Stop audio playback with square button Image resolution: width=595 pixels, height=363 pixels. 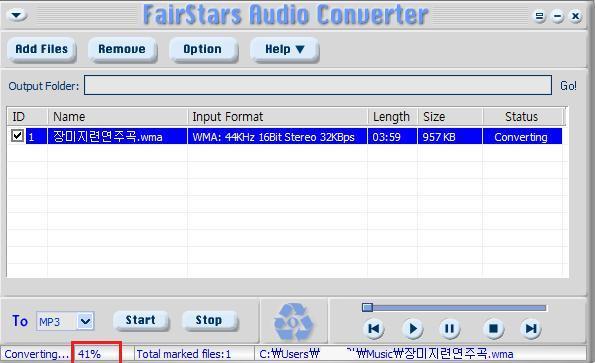pyautogui.click(x=493, y=328)
